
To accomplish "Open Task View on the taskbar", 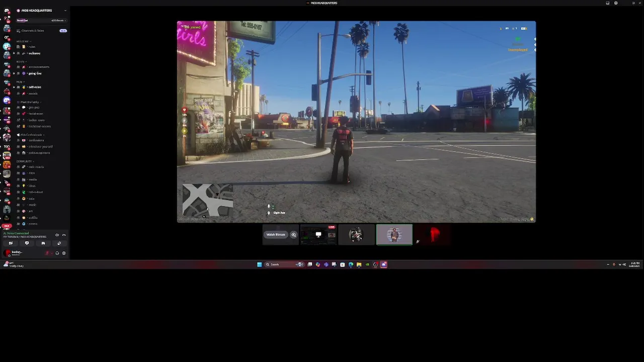I will (310, 264).
